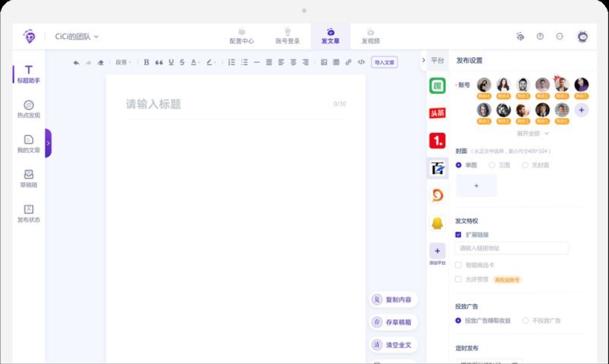This screenshot has height=364, width=609.
Task: Click the undo arrow in toolbar
Action: coord(76,62)
